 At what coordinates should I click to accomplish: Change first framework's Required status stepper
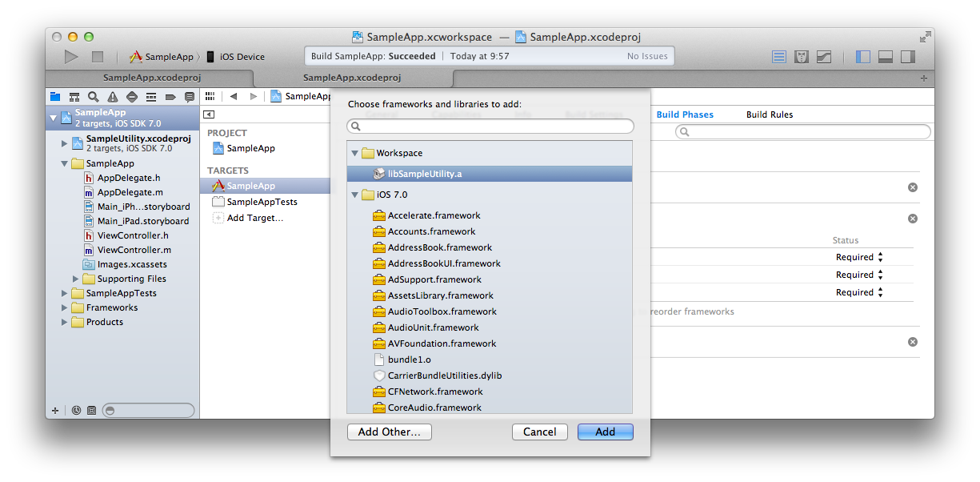point(880,257)
